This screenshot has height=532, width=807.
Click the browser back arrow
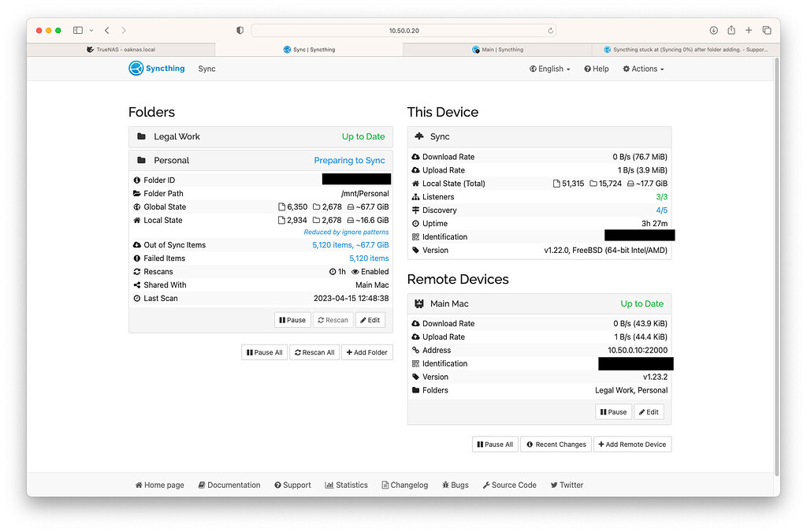coord(106,30)
